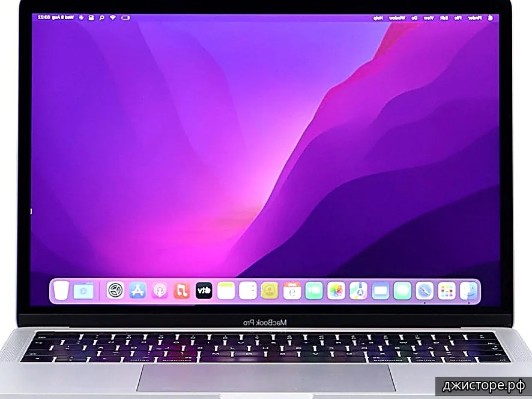
Task: Open Mail app in the Dock
Action: [x=380, y=291]
